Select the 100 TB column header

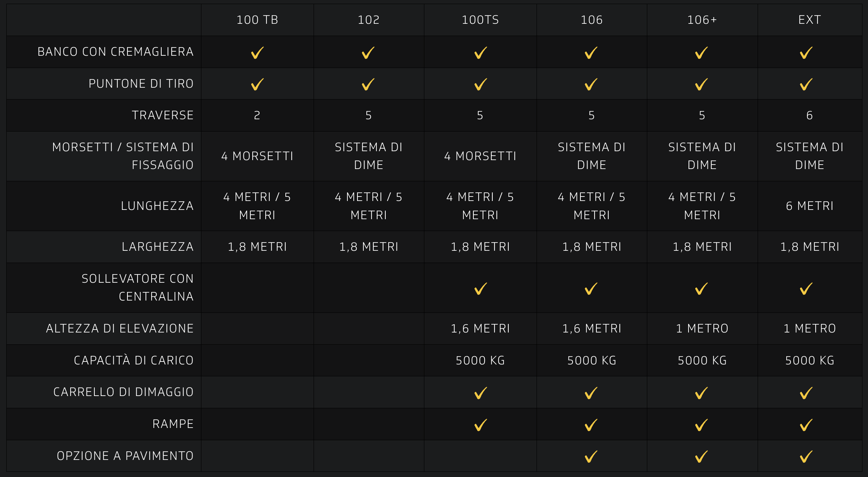coord(257,20)
